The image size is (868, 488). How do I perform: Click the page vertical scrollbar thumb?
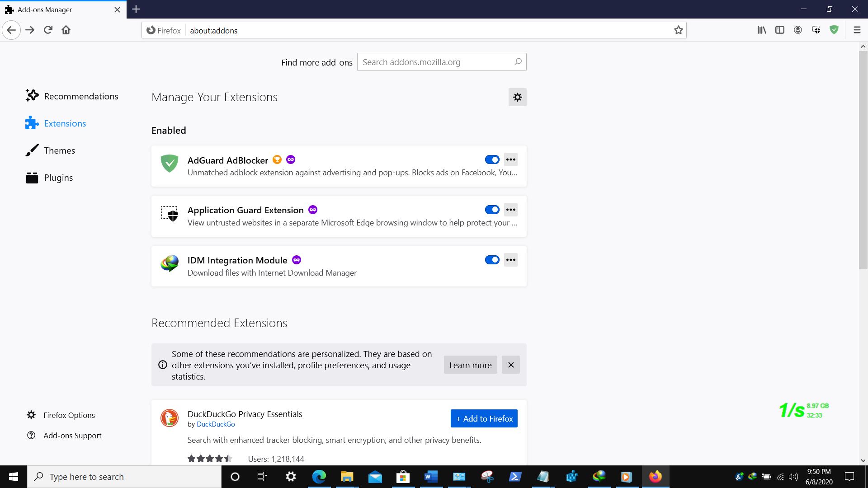click(863, 160)
